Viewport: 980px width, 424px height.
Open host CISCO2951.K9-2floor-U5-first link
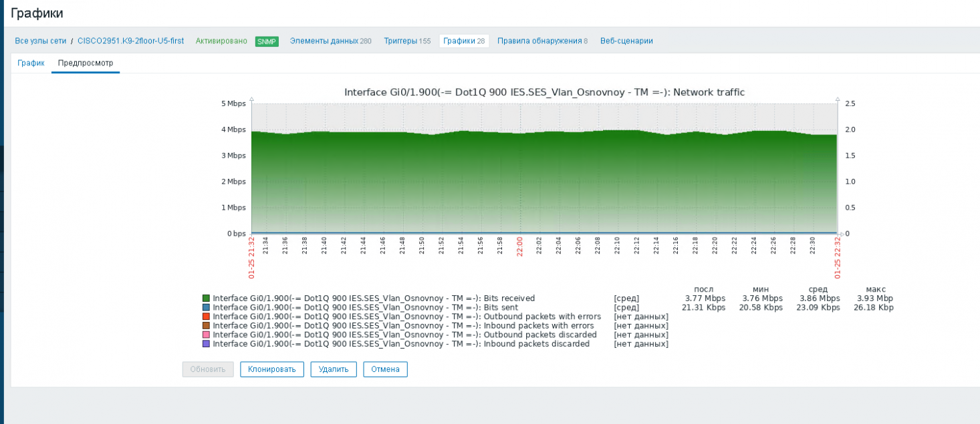[x=130, y=41]
